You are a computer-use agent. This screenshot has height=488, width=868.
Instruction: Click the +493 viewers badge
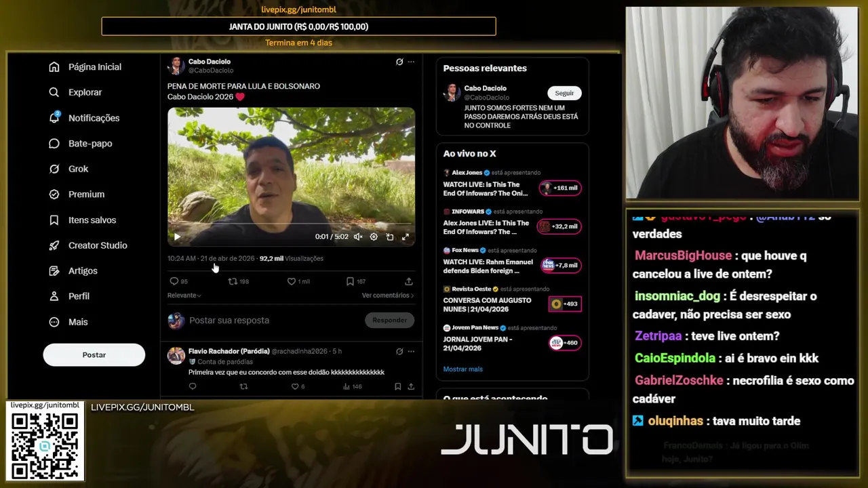(x=565, y=304)
